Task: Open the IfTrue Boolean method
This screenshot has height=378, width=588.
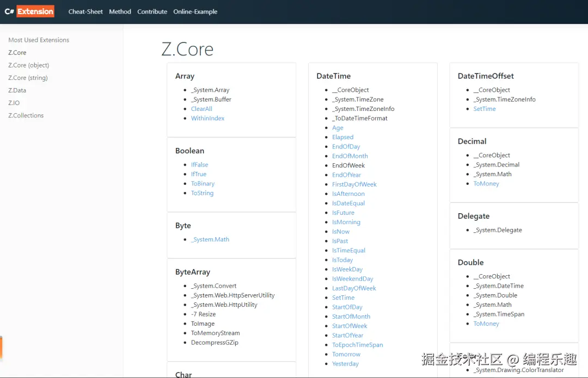Action: (x=198, y=174)
